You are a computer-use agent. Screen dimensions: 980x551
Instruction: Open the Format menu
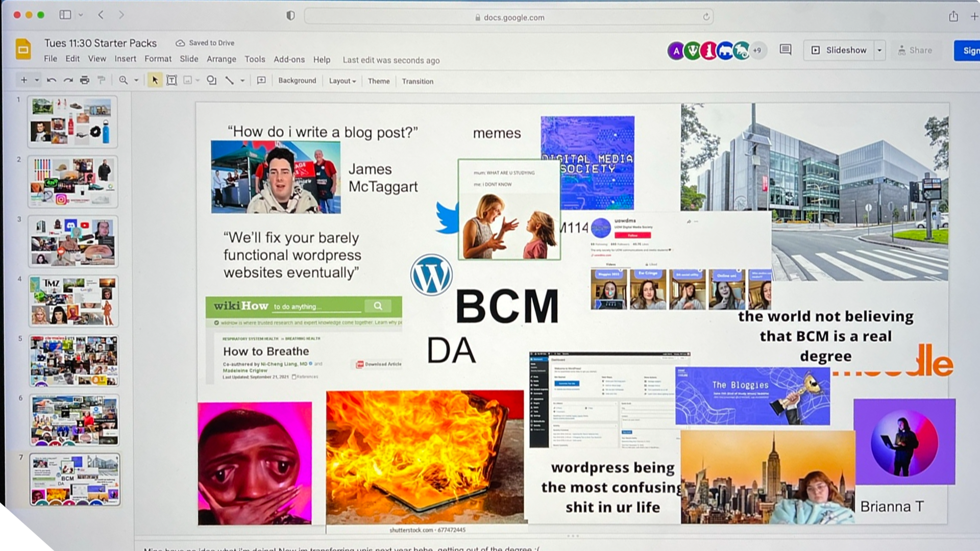coord(158,59)
